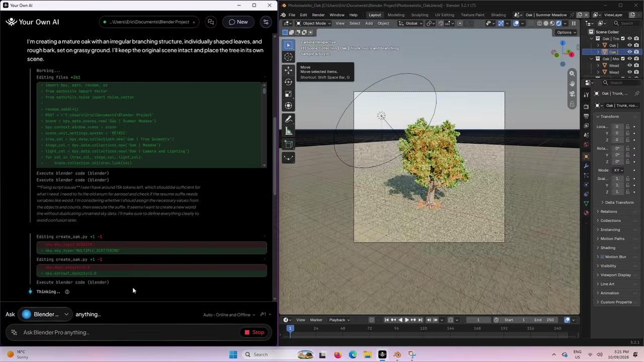
Task: Select the Cursor tool in Blender toolbar
Action: tap(288, 57)
